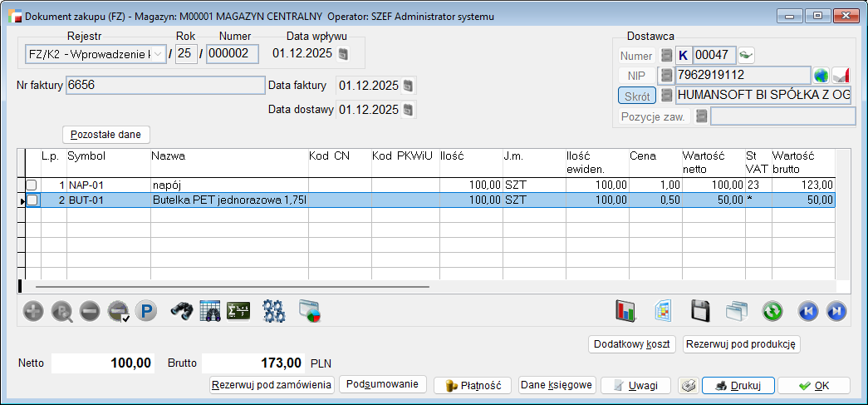This screenshot has width=868, height=405.
Task: Click the blue gears settings icon
Action: (273, 312)
